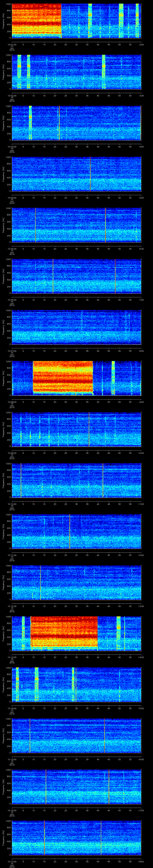Select the spectrogram panel starting at 10:03:00
Viewport: 153px width, 868px height.
click(x=76, y=123)
